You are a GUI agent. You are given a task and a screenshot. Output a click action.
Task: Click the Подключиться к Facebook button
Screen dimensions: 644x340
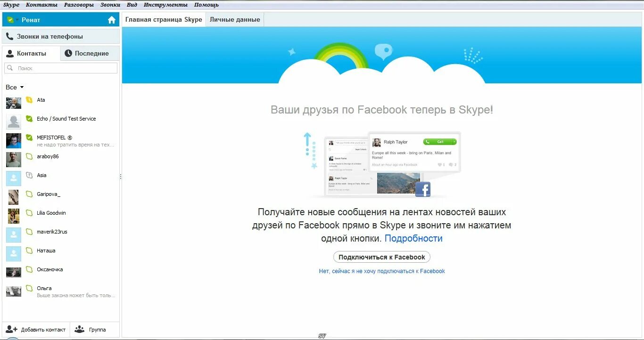(382, 257)
